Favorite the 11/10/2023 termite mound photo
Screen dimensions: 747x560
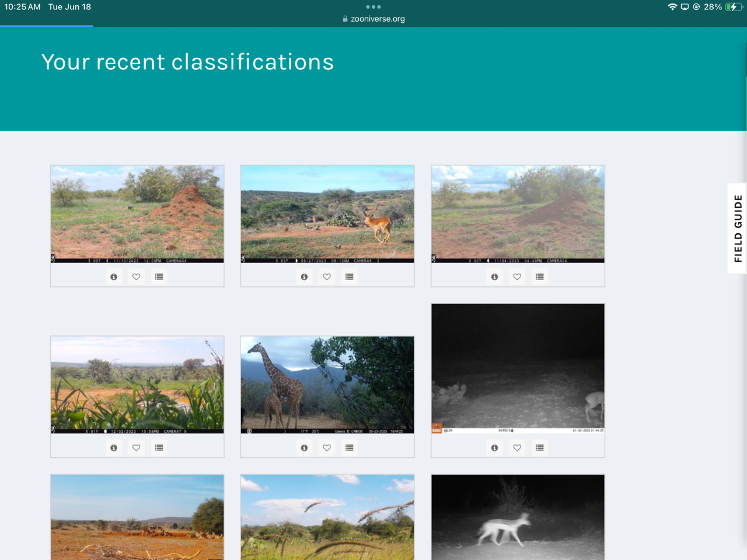pos(137,277)
